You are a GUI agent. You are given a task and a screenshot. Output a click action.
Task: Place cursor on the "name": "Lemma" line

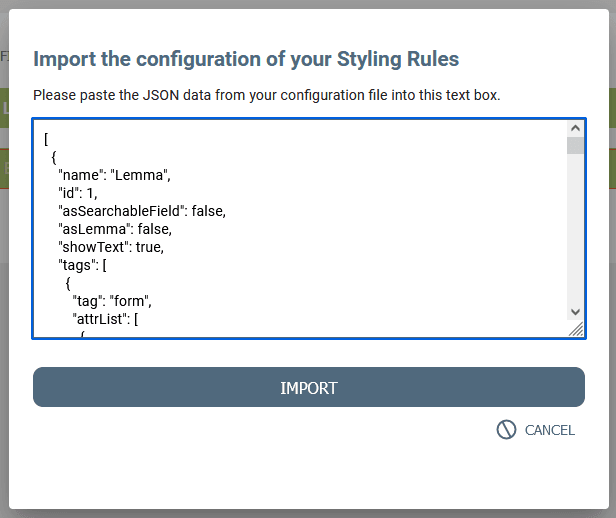coord(114,174)
